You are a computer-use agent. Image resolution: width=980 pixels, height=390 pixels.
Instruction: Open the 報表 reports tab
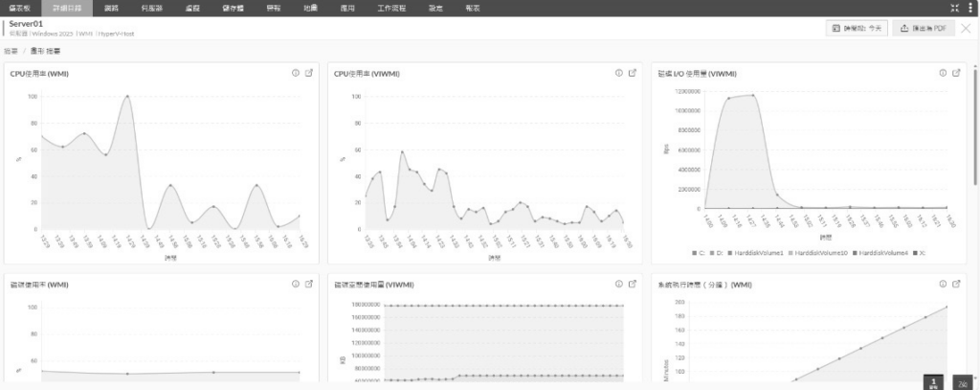pos(473,8)
